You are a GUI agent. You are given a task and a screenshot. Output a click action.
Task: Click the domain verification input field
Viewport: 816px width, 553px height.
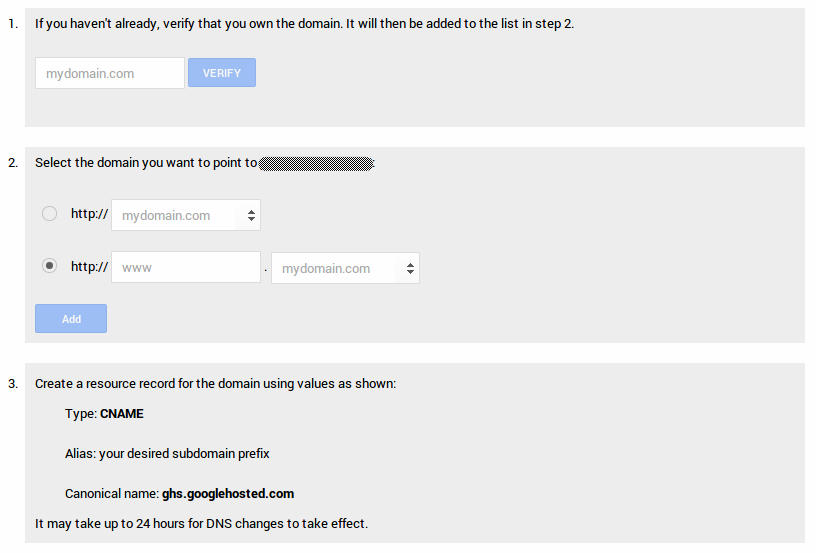(x=110, y=73)
